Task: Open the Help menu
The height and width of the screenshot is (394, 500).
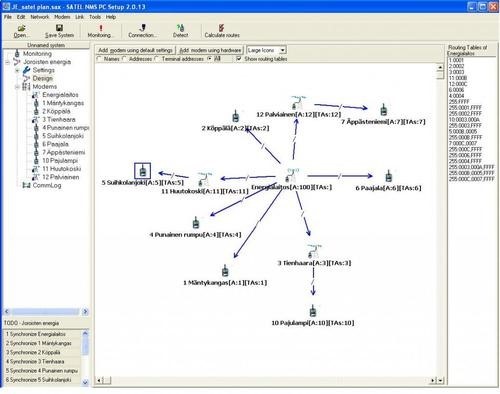Action: 111,17
